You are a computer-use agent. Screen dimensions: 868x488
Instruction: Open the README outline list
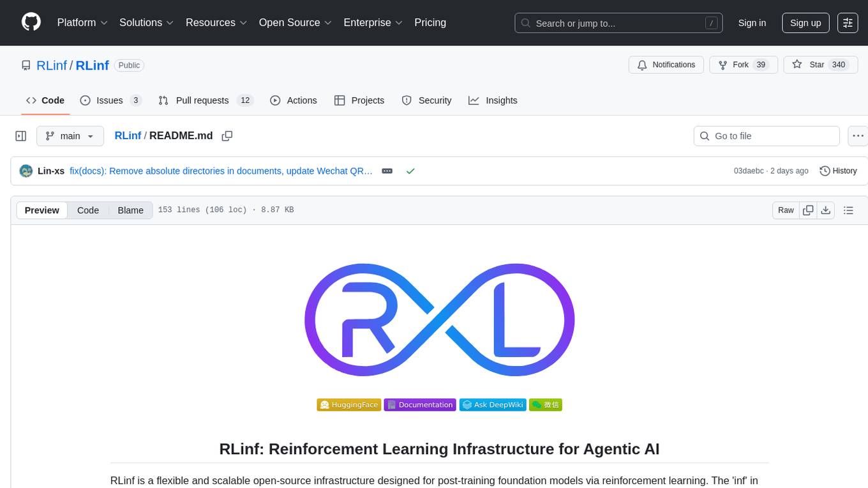[848, 210]
